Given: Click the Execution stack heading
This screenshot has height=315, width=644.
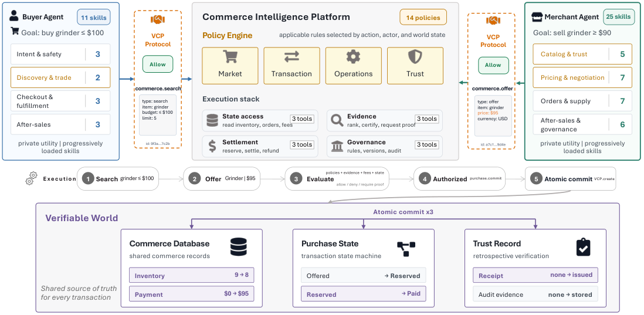Looking at the screenshot, I should [231, 99].
